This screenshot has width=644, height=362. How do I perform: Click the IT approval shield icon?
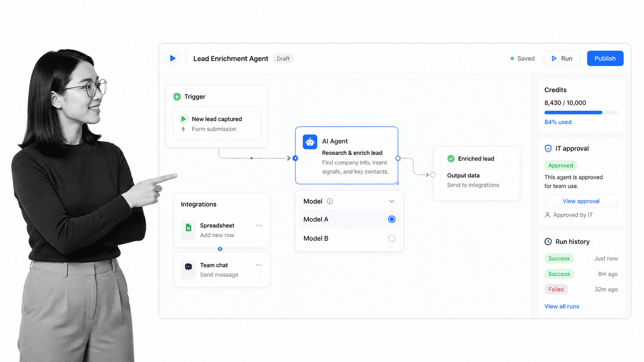(548, 148)
